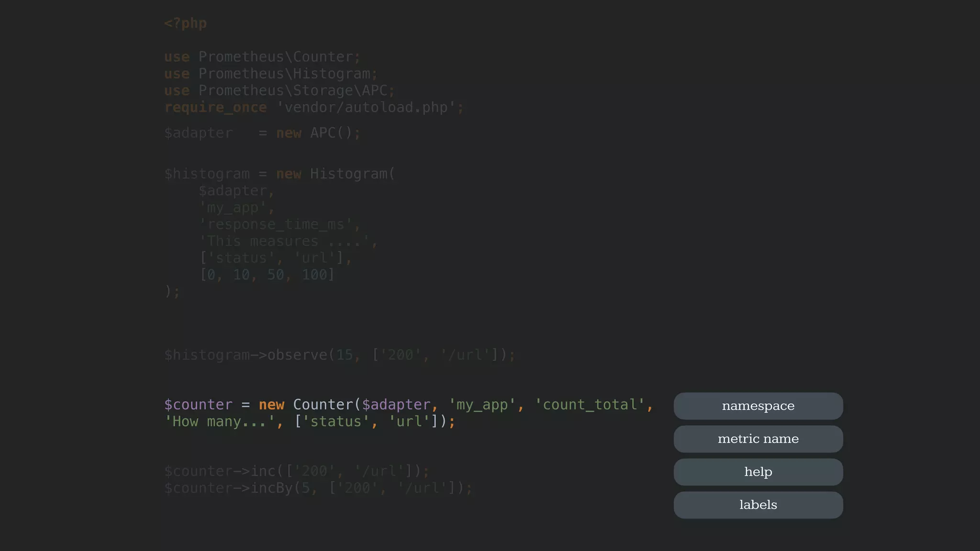Click the metric name label box
This screenshot has width=980, height=551.
[x=758, y=439]
